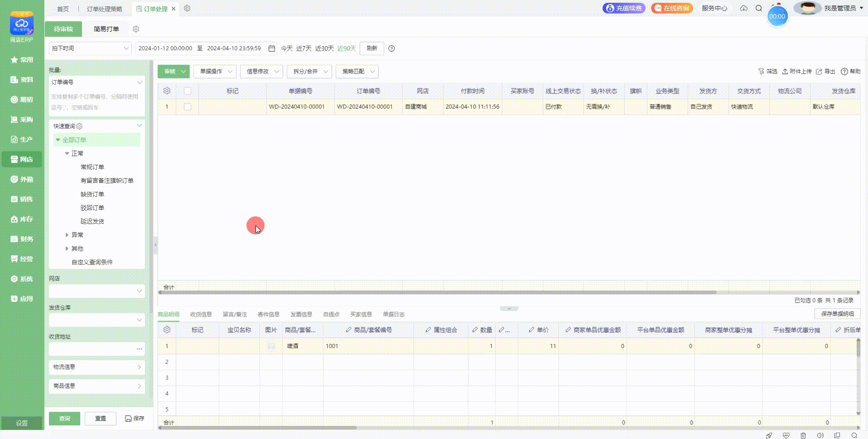Open the 网店 sidebar menu
The image size is (868, 439).
click(22, 160)
